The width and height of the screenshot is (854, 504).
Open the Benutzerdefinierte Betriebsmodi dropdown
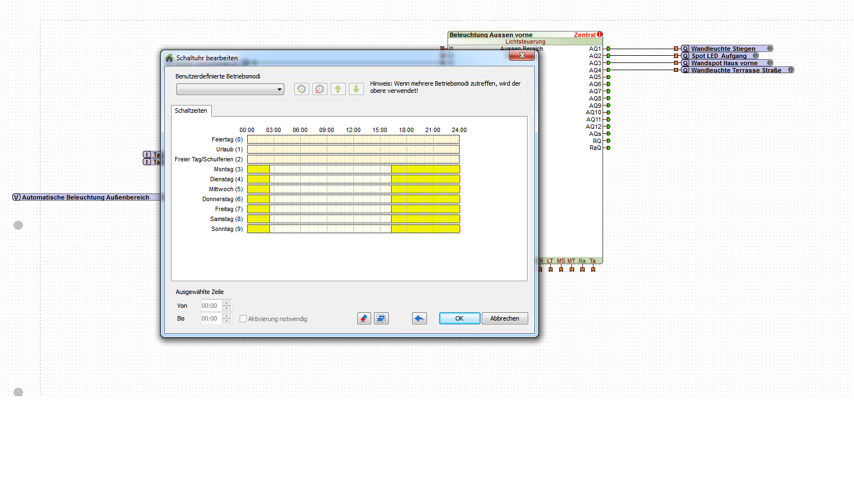230,90
